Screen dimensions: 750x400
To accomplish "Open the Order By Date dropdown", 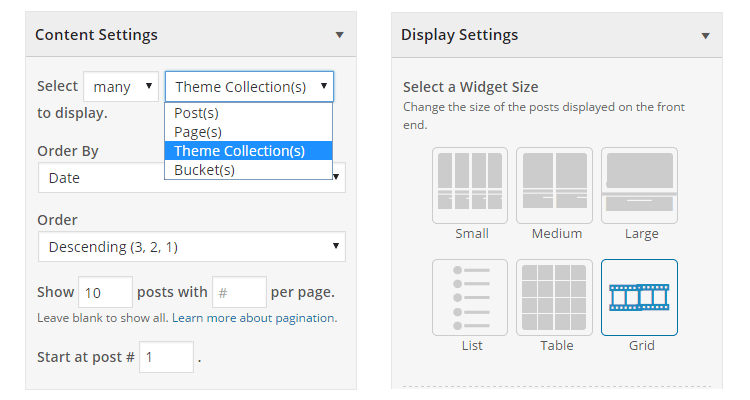I will click(x=100, y=178).
